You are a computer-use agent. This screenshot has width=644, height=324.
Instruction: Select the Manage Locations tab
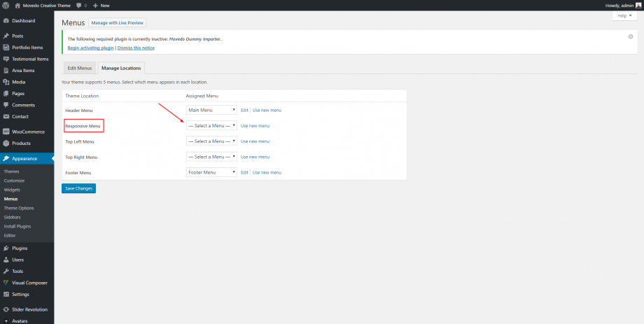pyautogui.click(x=121, y=68)
